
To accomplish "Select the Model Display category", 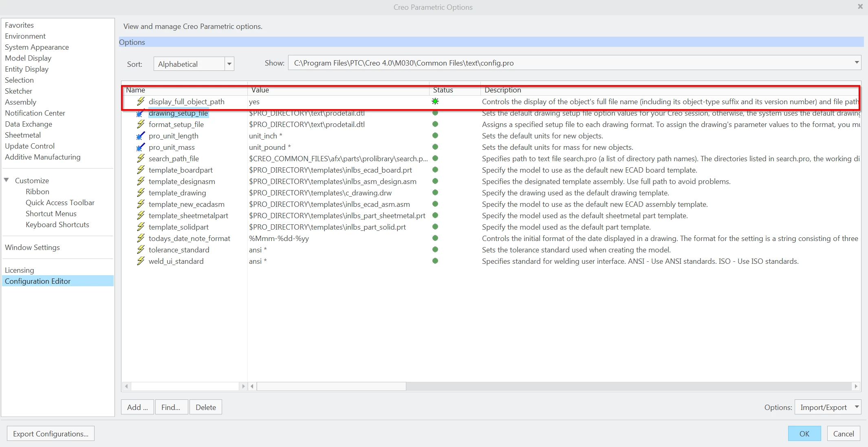I will tap(28, 58).
